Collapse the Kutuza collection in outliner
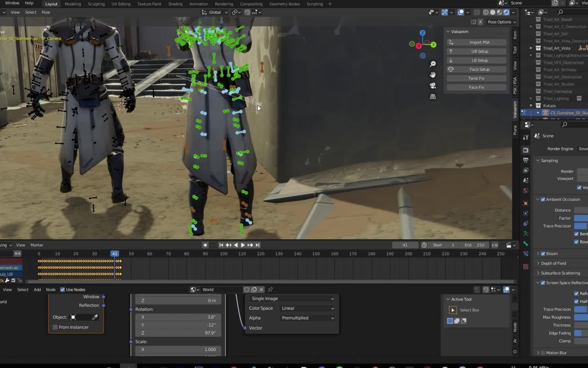 (x=531, y=106)
